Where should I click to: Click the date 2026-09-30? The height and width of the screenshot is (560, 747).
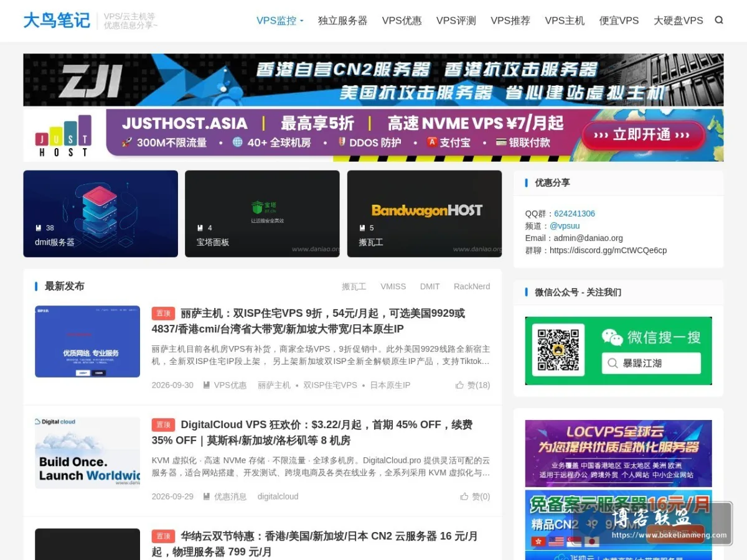(172, 385)
